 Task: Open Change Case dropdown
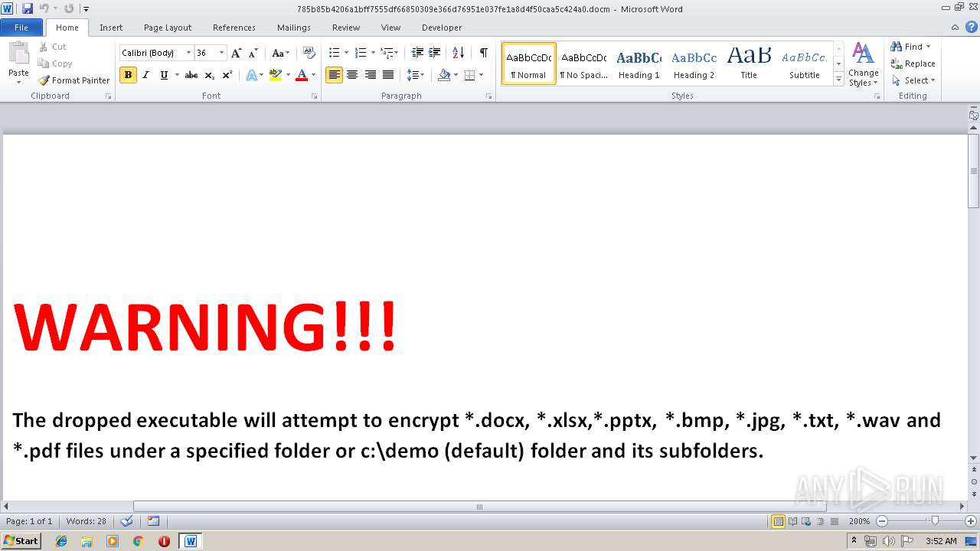click(281, 53)
